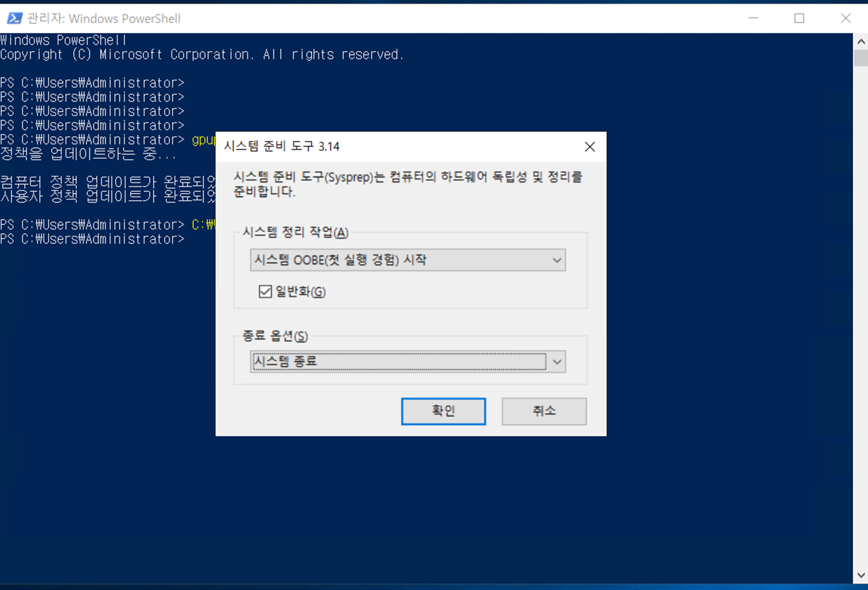Click the PowerShell scrollbar down arrow
Image resolution: width=868 pixels, height=590 pixels.
tap(861, 575)
